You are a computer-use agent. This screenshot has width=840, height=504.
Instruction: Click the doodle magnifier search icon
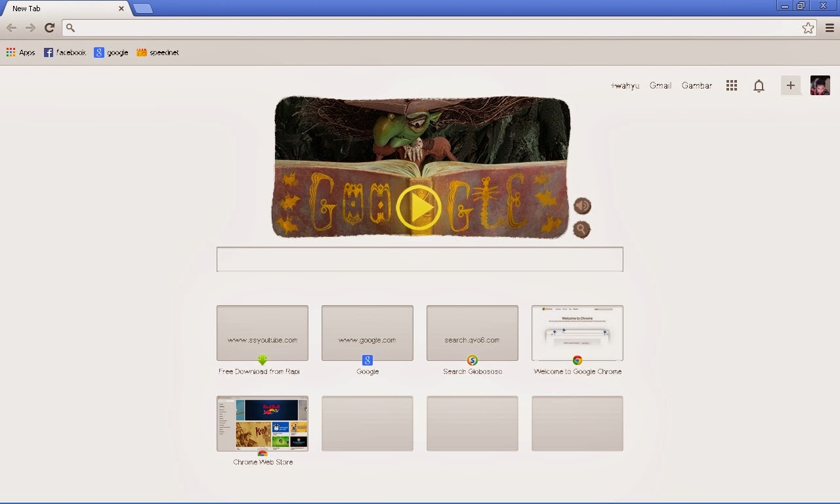click(x=581, y=229)
